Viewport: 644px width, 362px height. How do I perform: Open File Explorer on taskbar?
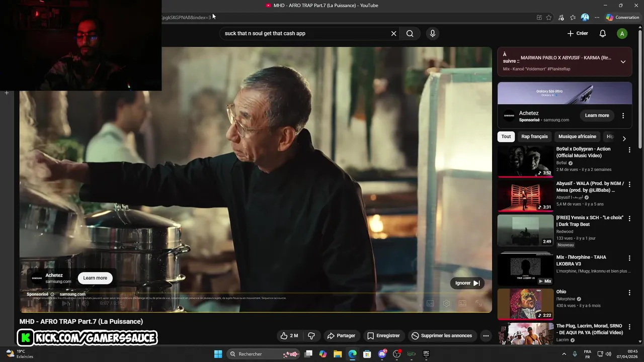tap(338, 354)
